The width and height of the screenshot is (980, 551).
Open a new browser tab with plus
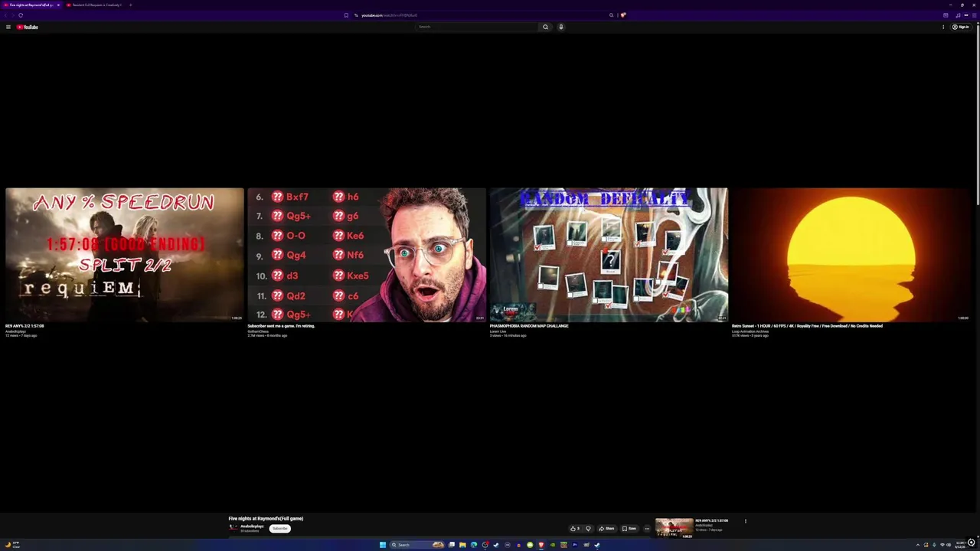coord(130,5)
